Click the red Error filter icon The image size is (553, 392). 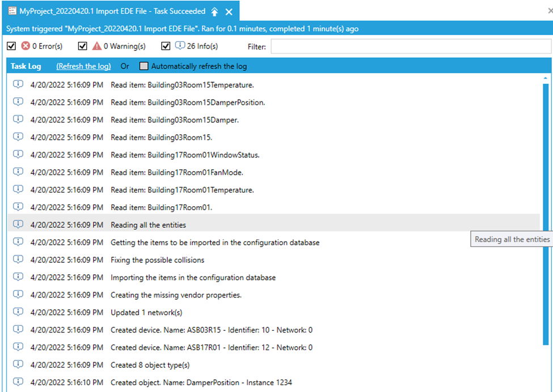(x=26, y=46)
